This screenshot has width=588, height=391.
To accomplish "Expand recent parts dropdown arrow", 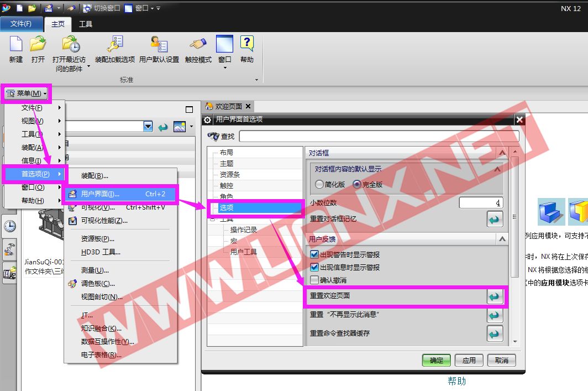I will pos(88,66).
